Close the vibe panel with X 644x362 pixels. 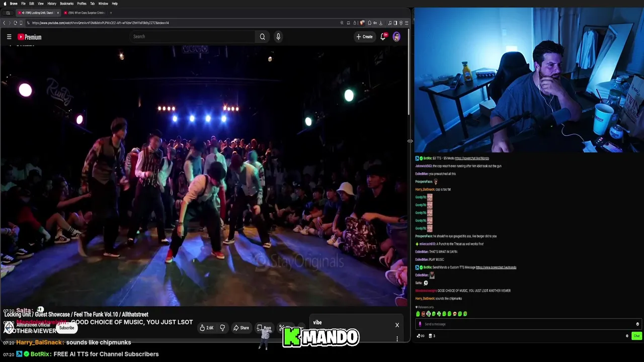[397, 325]
